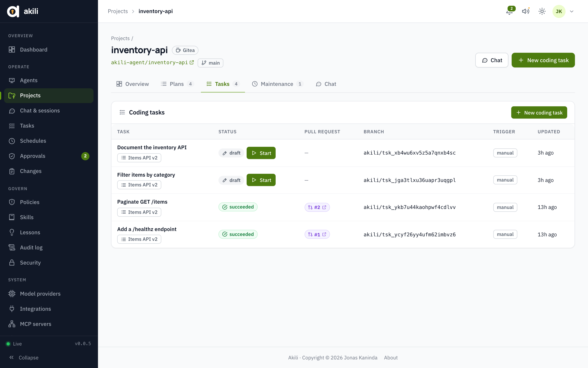Open pull request #2 link

point(317,207)
